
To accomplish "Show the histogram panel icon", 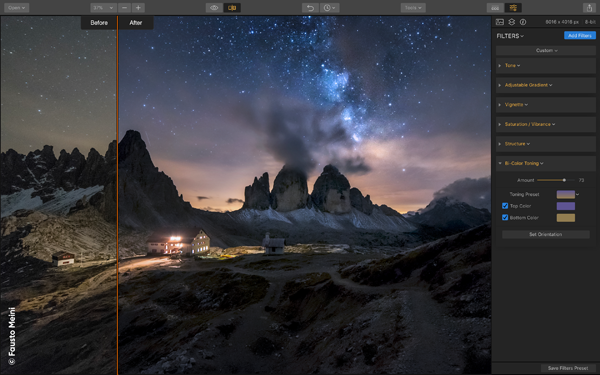I will pos(500,22).
